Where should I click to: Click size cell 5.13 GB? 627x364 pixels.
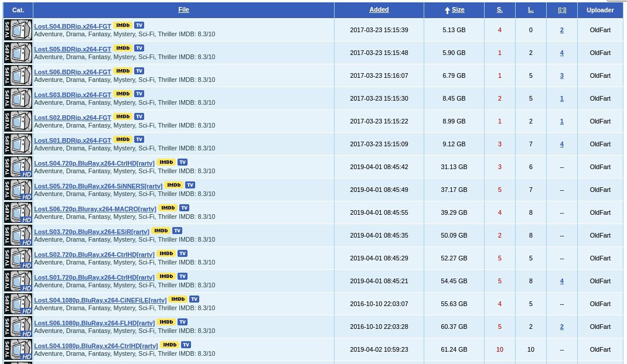coord(454,30)
